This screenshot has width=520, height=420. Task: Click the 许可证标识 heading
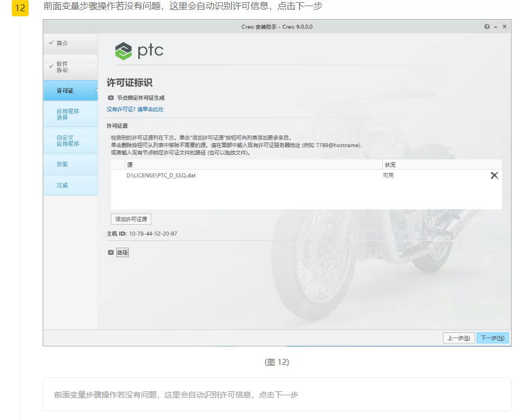tap(129, 83)
